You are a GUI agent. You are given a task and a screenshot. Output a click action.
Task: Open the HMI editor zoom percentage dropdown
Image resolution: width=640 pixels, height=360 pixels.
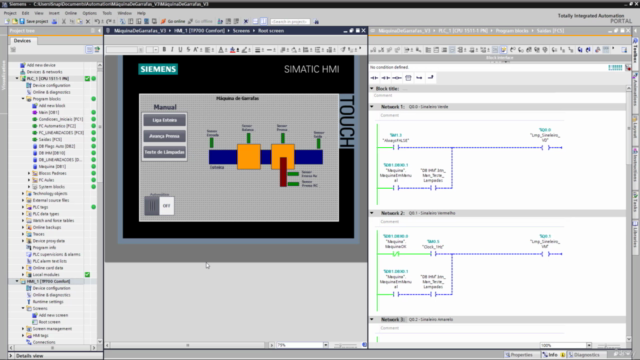pyautogui.click(x=326, y=345)
